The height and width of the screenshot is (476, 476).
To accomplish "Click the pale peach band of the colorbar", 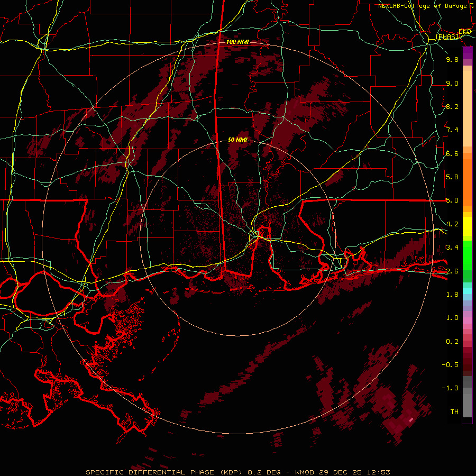I will 467,108.
